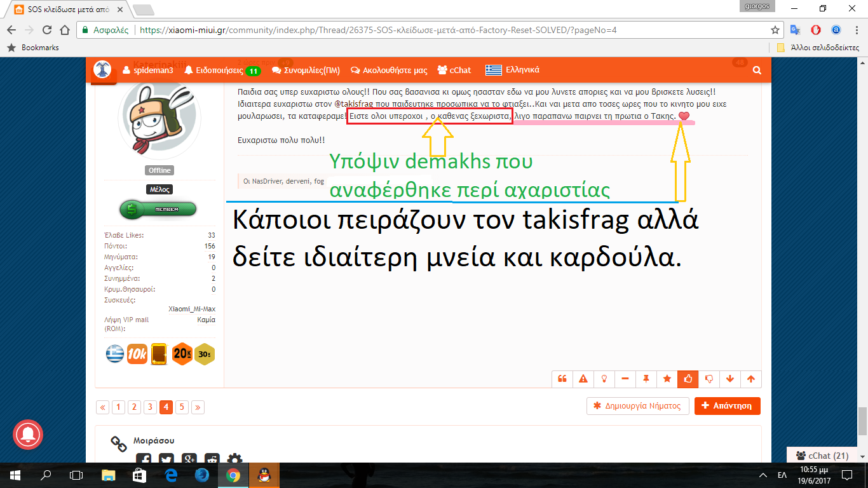Image resolution: width=868 pixels, height=488 pixels.
Task: Mark post with the star icon
Action: [667, 379]
